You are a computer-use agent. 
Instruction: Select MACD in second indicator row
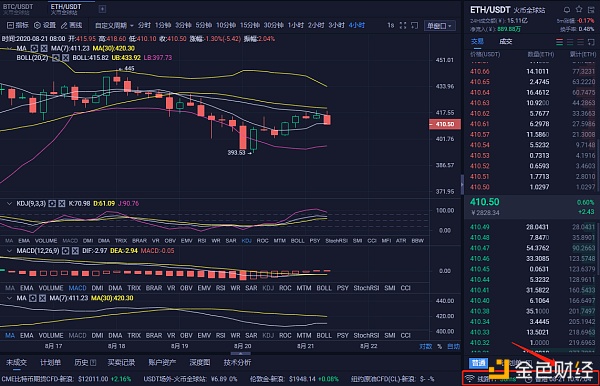tap(77, 288)
